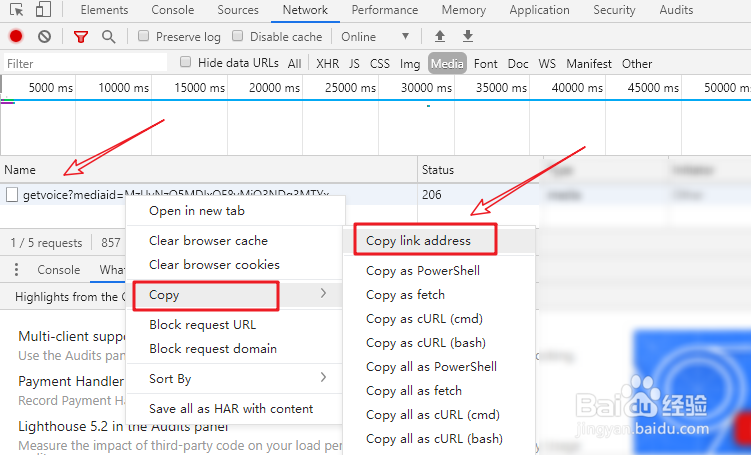
Task: Open the Memory tab
Action: (x=464, y=10)
